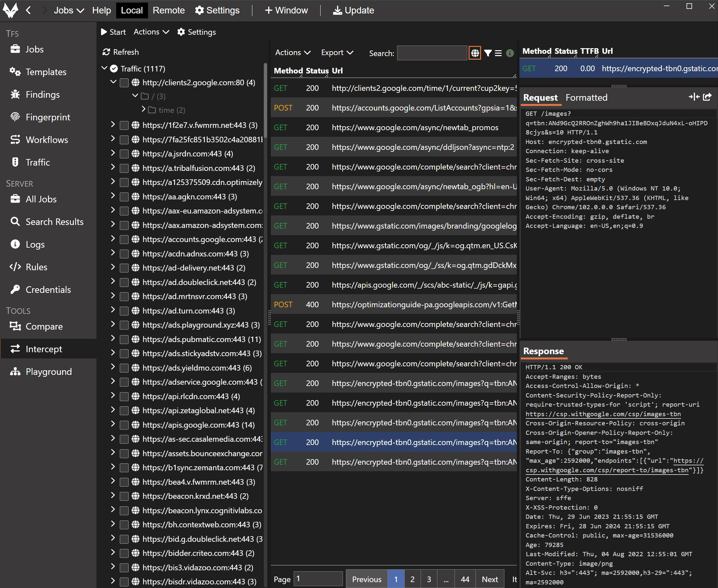Click the filter funnel icon
Image resolution: width=718 pixels, height=588 pixels.
[488, 53]
